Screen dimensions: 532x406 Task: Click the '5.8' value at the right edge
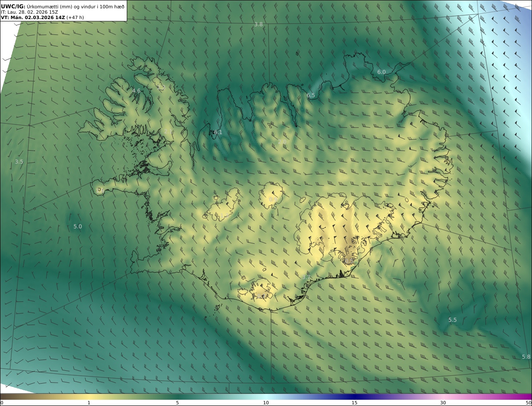coord(526,357)
